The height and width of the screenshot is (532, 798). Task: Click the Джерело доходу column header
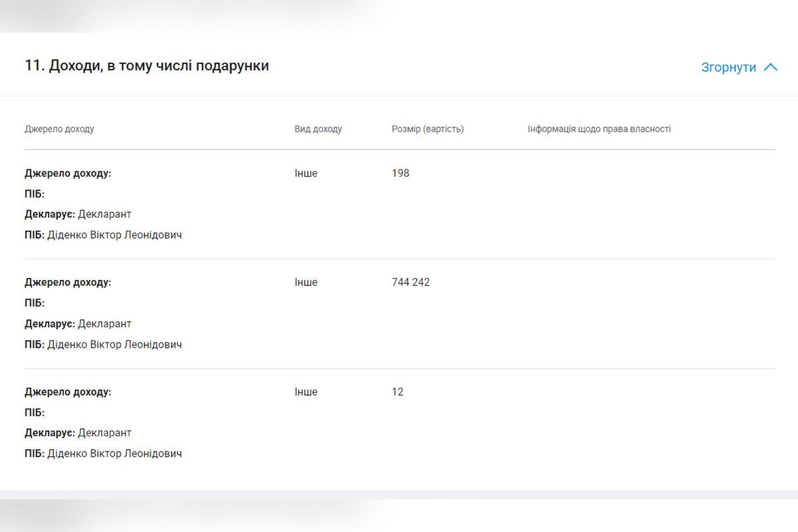[x=59, y=129]
